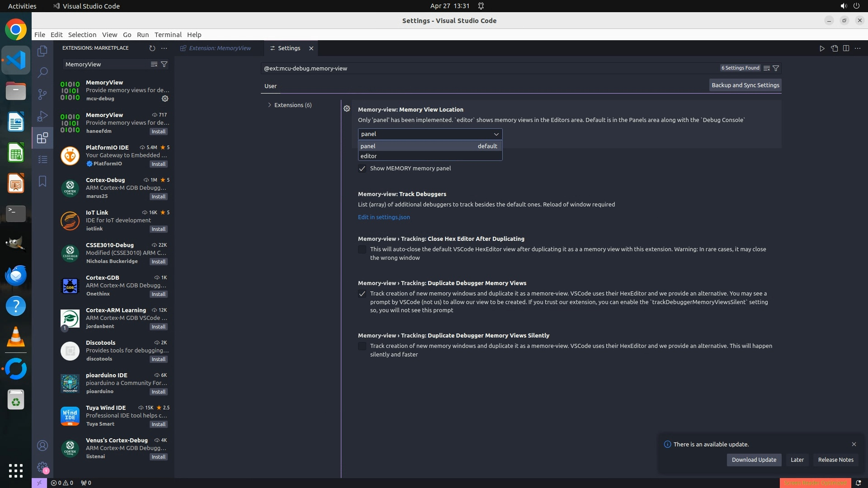Switch to Extension: MemoryView tab
868x488 pixels.
point(219,48)
